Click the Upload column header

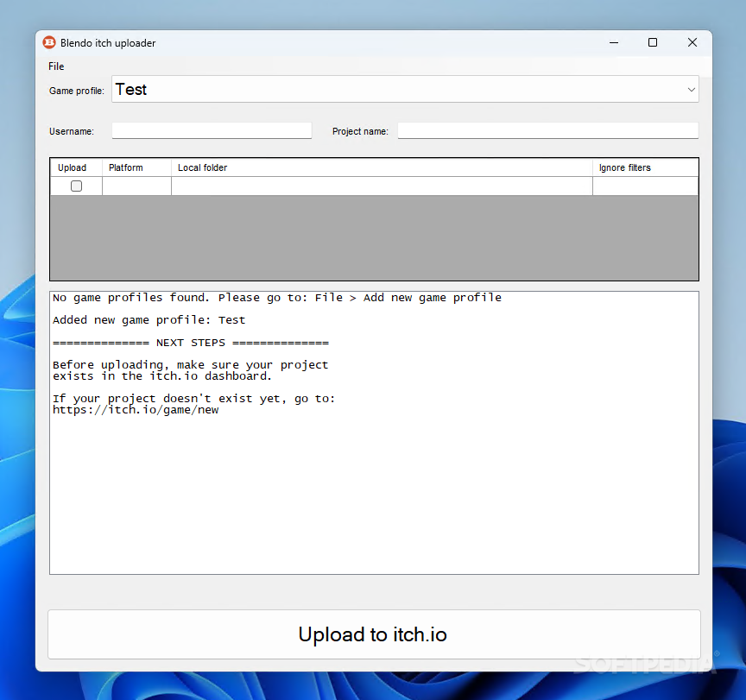pos(76,167)
